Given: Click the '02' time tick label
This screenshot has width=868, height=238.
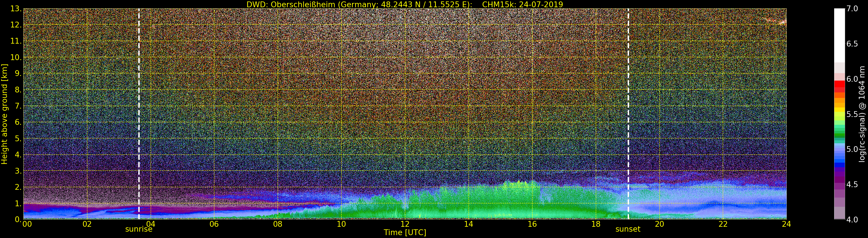Looking at the screenshot, I should (87, 224).
